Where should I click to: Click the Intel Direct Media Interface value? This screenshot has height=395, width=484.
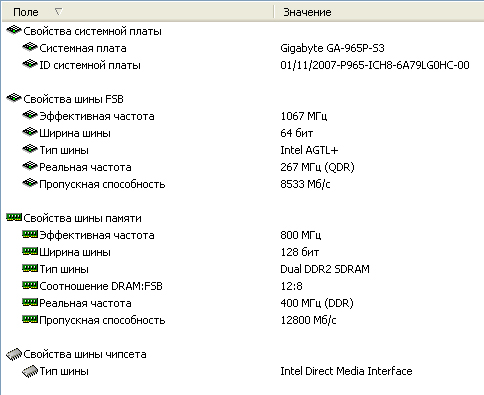346,371
